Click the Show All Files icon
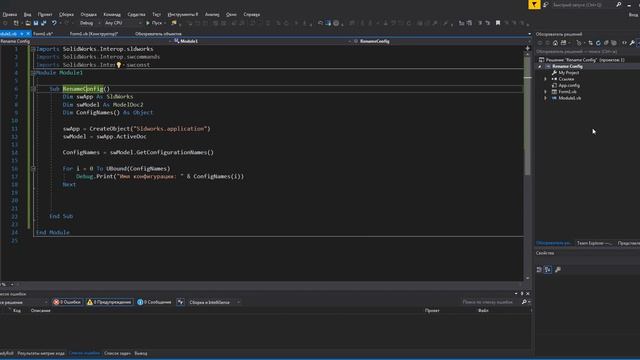Viewport: 640px width, 360px height. coord(613,43)
